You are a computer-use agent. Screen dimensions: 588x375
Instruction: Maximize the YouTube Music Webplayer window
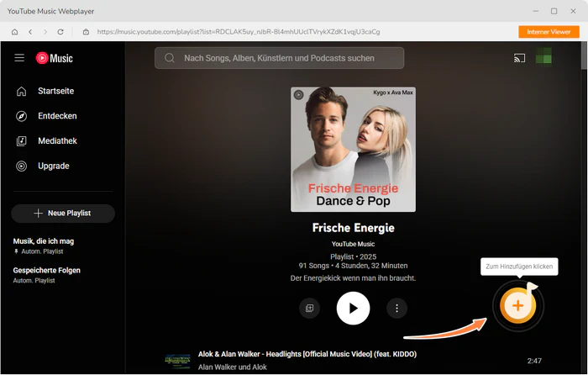point(554,11)
